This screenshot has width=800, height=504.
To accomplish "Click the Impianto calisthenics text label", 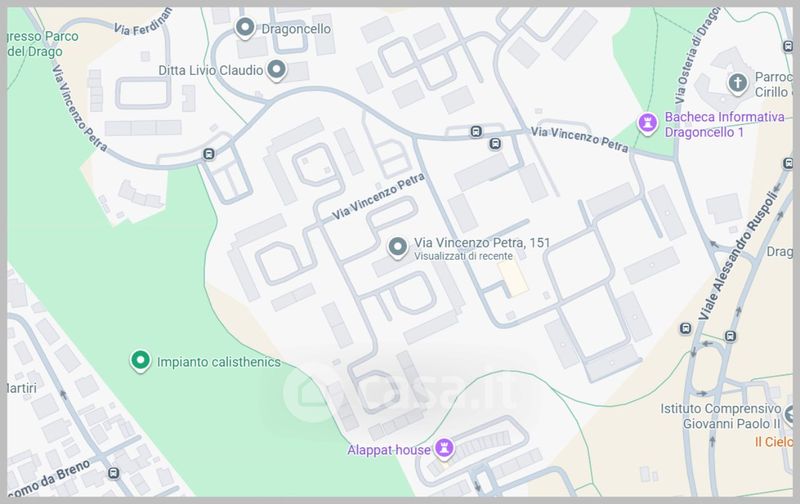I will (x=219, y=362).
